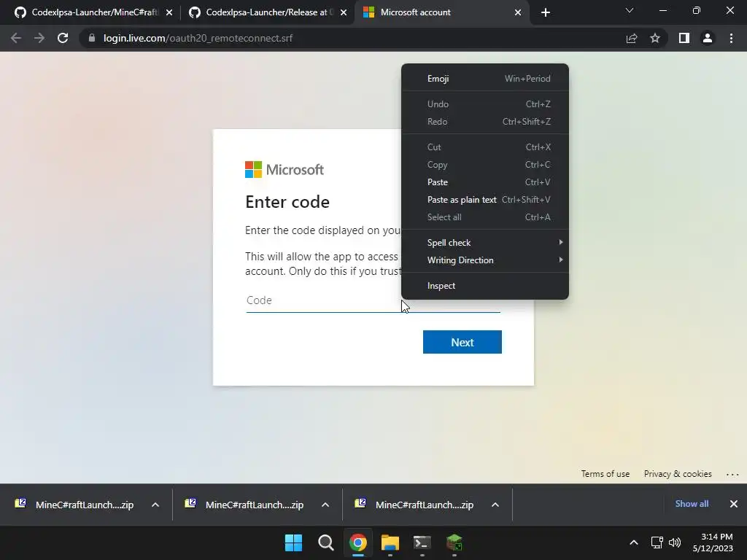Click the Chrome taskbar icon
The width and height of the screenshot is (747, 560).
[x=357, y=542]
